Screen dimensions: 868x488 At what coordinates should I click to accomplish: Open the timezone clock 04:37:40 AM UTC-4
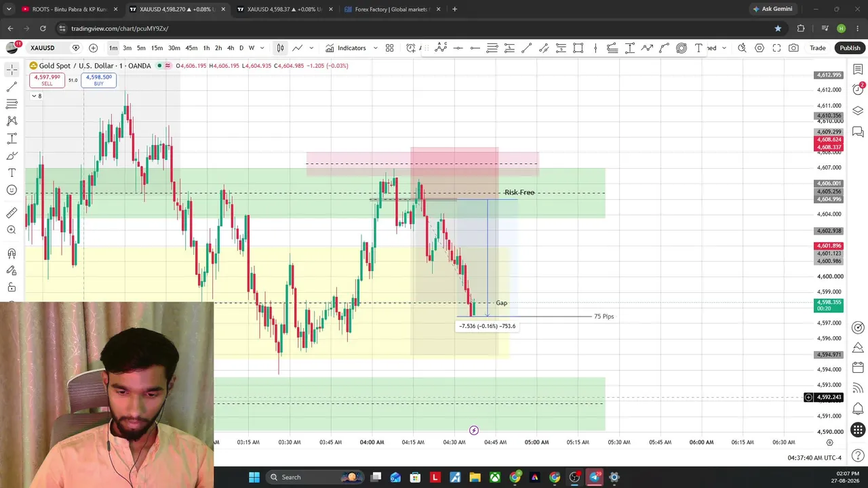click(814, 457)
